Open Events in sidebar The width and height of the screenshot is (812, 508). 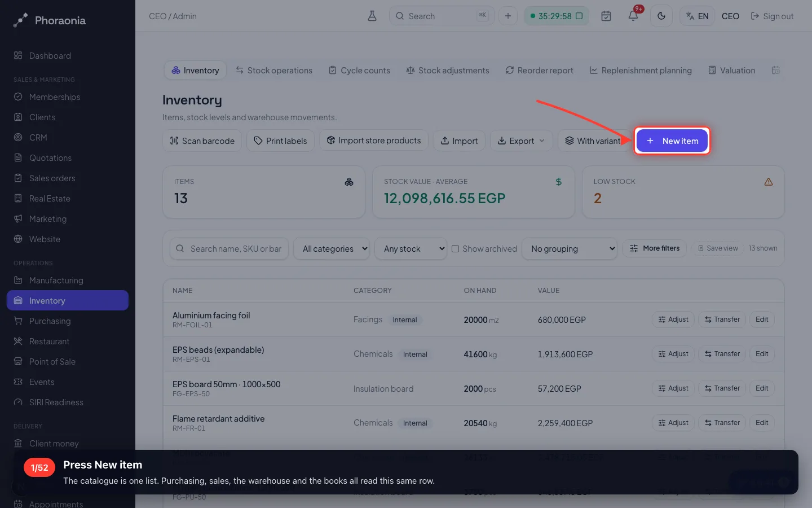coord(68,382)
